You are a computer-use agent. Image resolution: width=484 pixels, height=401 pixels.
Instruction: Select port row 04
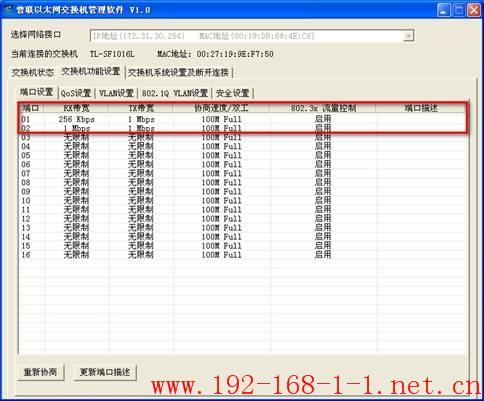point(243,146)
